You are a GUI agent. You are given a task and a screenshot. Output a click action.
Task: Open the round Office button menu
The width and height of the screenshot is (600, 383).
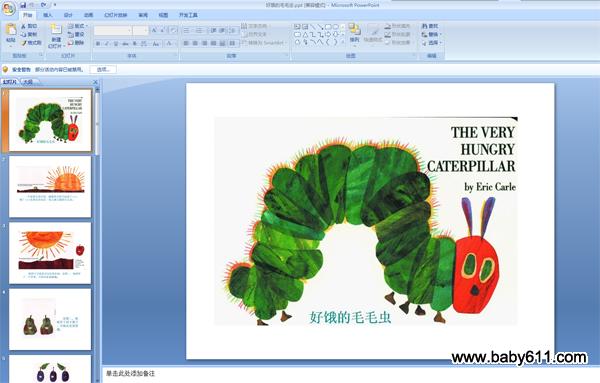[8, 8]
